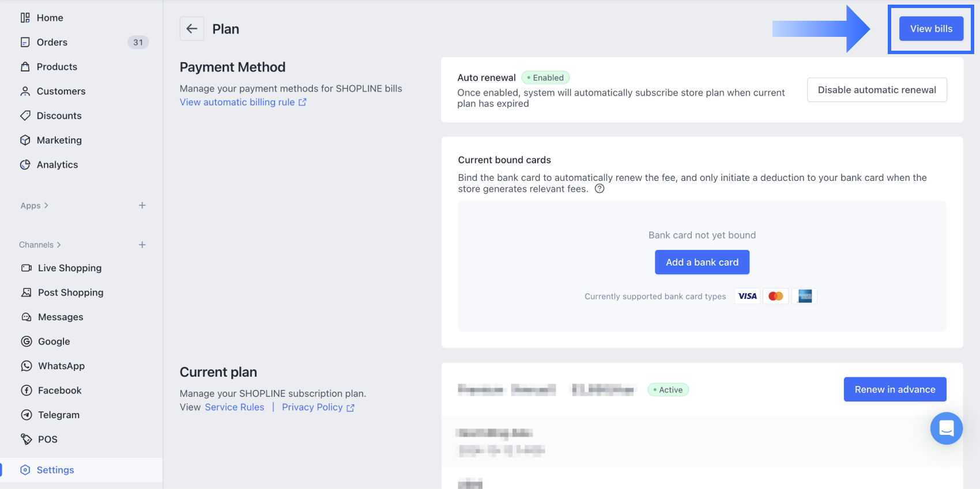Click the plus icon next to Apps
Image resolution: width=980 pixels, height=489 pixels.
pos(142,206)
